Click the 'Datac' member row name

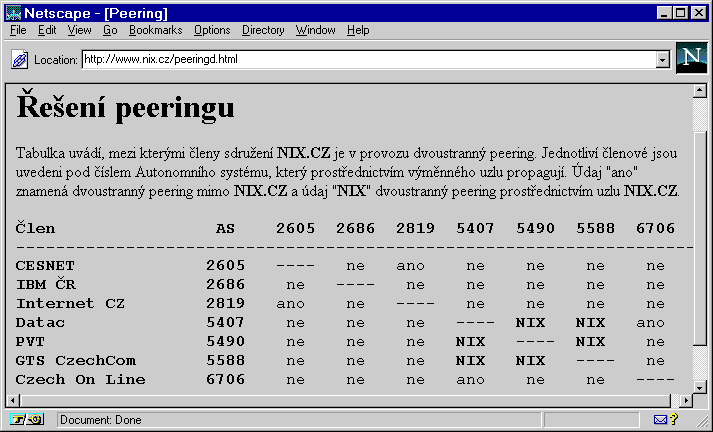[40, 322]
